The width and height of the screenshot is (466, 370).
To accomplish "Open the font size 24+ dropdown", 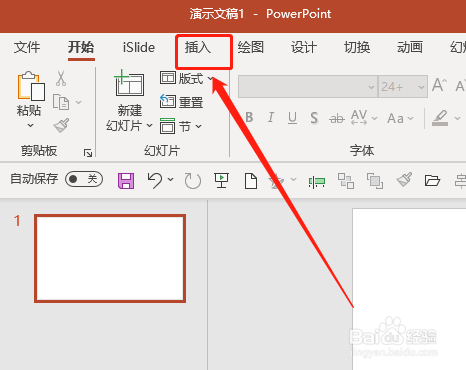I will tap(421, 87).
